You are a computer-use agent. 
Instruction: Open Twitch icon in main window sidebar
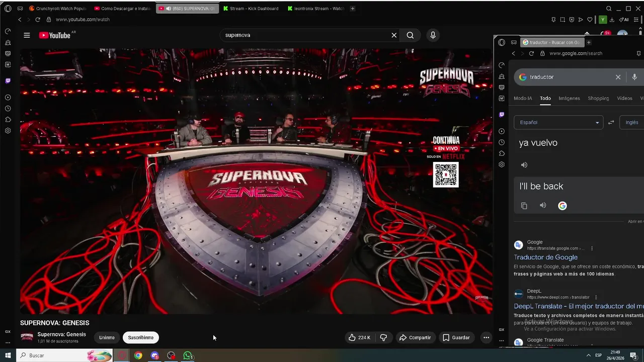pyautogui.click(x=8, y=80)
